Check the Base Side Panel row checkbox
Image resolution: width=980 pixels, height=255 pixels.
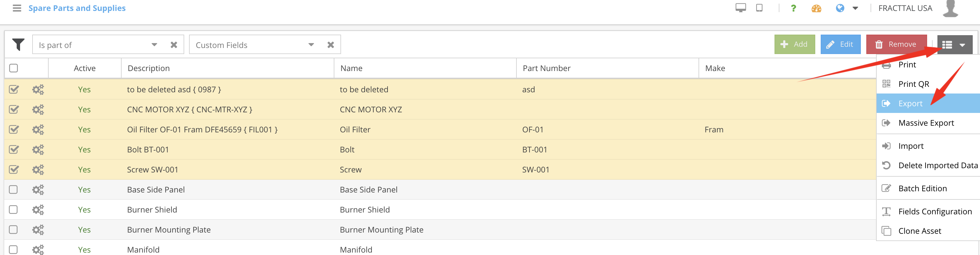14,189
